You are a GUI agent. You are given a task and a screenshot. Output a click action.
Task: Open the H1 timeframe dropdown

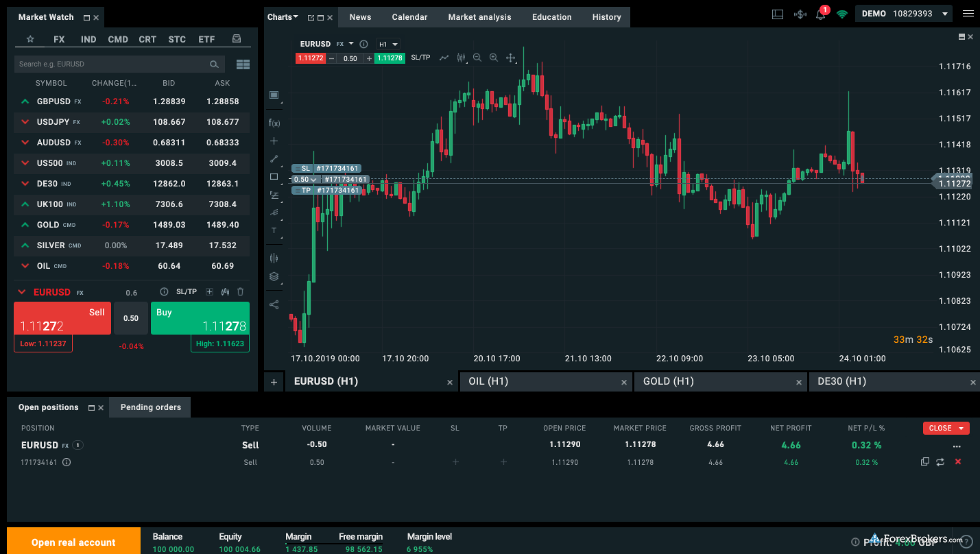coord(388,43)
